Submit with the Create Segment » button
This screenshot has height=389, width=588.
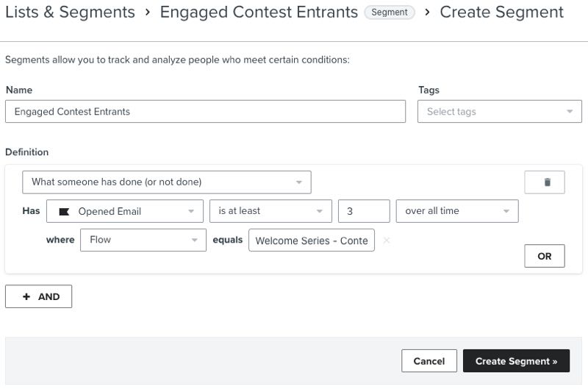pyautogui.click(x=516, y=361)
